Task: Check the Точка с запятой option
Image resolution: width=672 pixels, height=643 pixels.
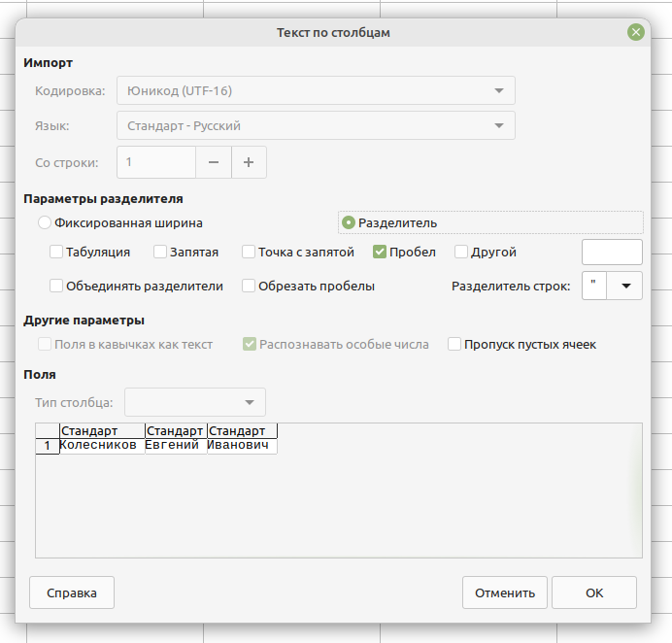Action: (x=249, y=252)
